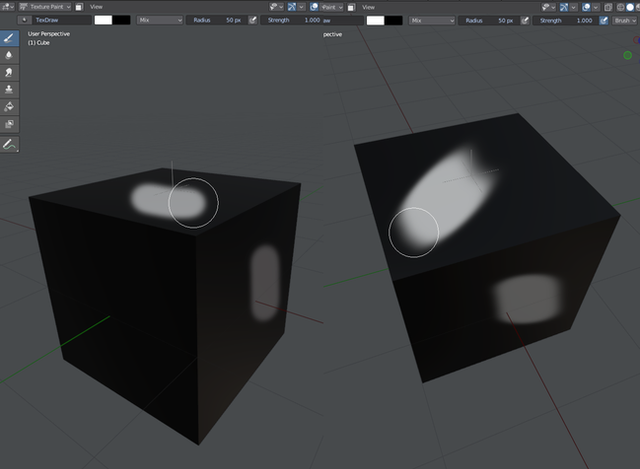The width and height of the screenshot is (640, 469).
Task: Open View menu in right viewport
Action: click(x=368, y=7)
